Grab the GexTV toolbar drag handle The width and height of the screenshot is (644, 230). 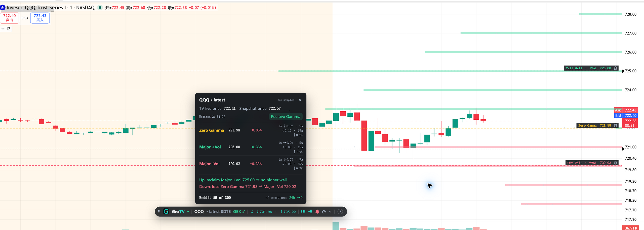pos(159,212)
